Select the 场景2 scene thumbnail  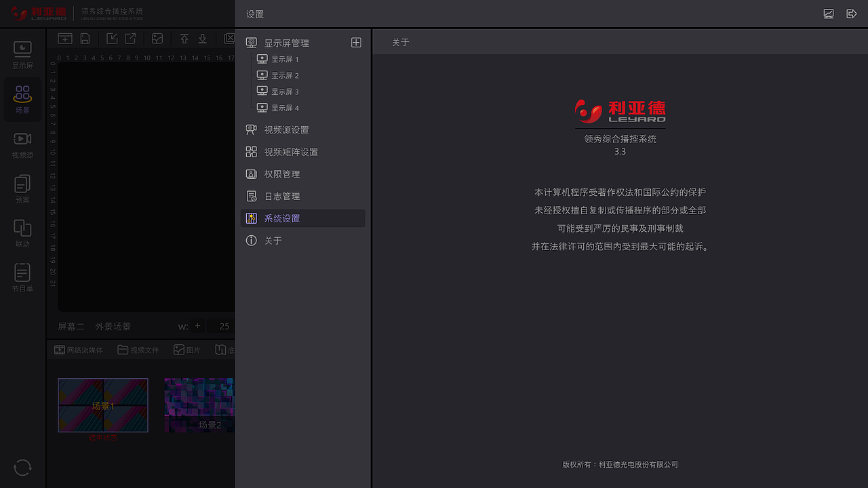click(199, 405)
